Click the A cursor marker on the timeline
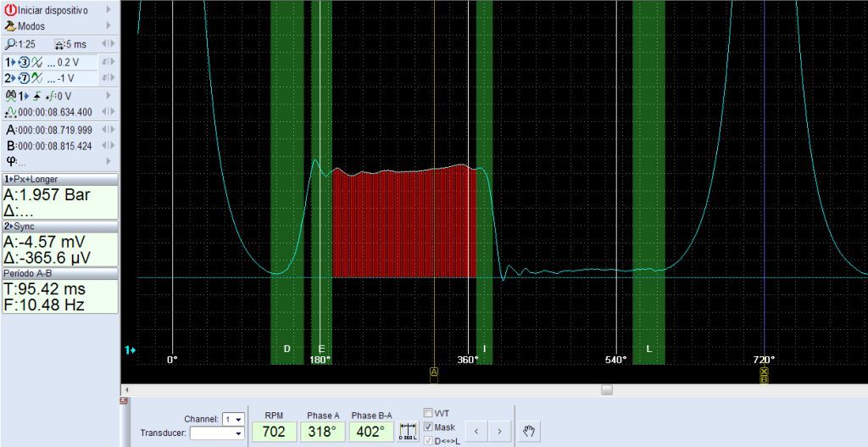Image resolution: width=868 pixels, height=447 pixels. [434, 372]
